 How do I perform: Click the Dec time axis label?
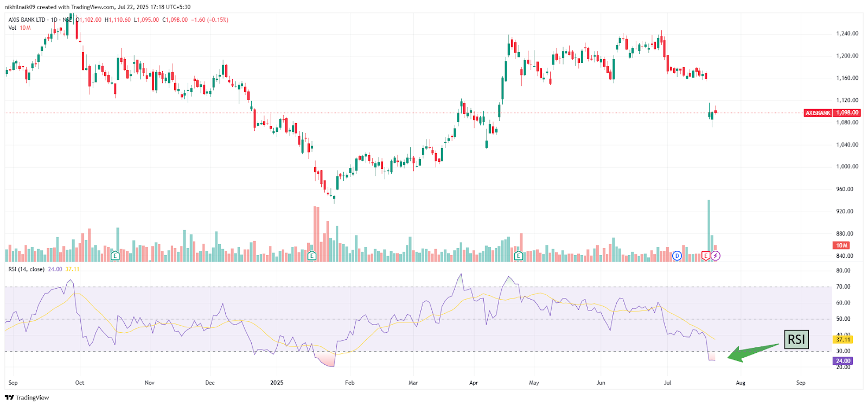(x=210, y=383)
